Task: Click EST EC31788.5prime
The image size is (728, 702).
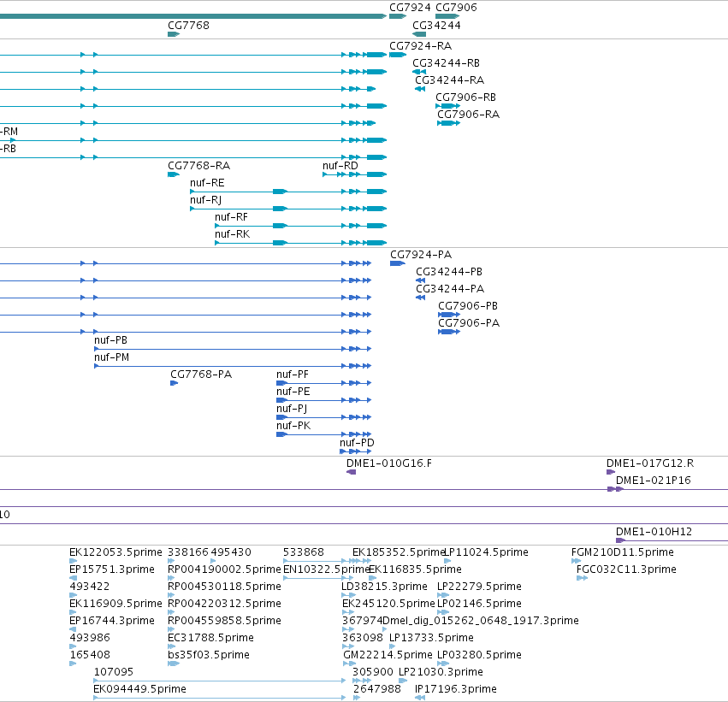Action: click(171, 646)
